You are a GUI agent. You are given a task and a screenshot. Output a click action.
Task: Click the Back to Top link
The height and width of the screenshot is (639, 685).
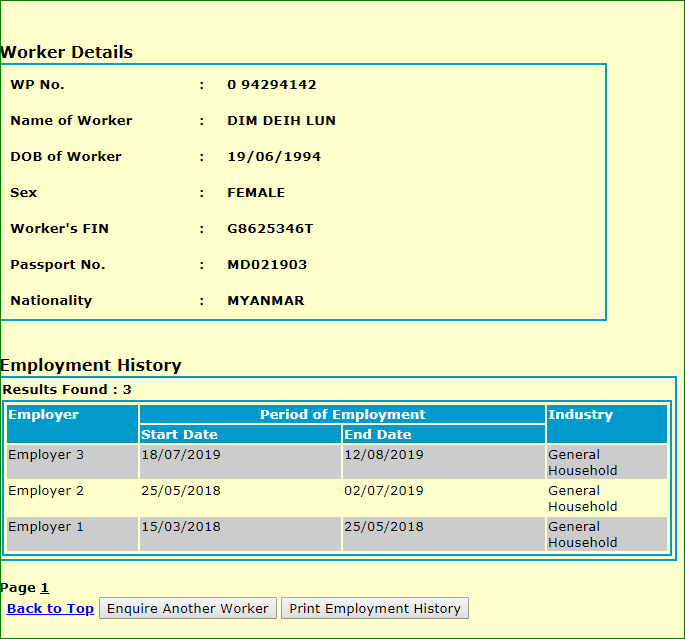[50, 608]
